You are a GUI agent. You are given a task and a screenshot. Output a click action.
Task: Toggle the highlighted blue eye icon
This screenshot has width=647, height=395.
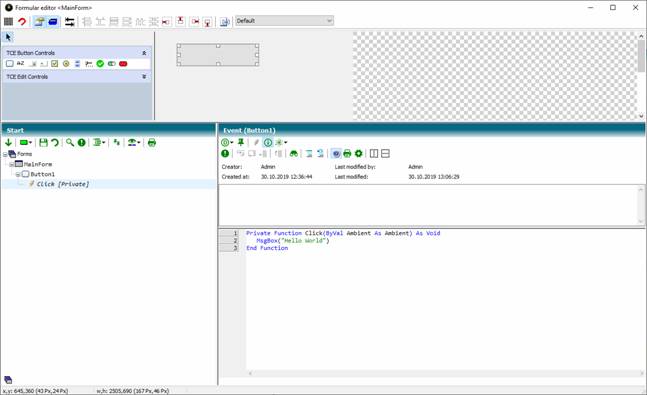pyautogui.click(x=336, y=154)
